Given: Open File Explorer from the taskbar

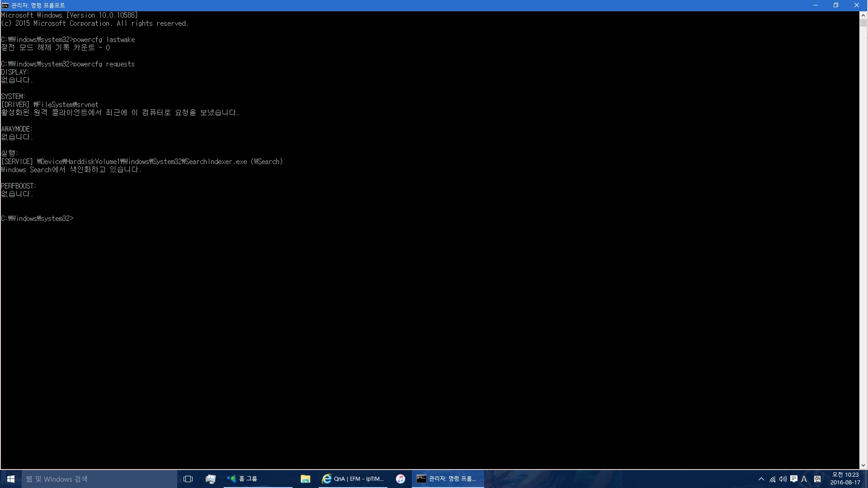Looking at the screenshot, I should pos(306,479).
